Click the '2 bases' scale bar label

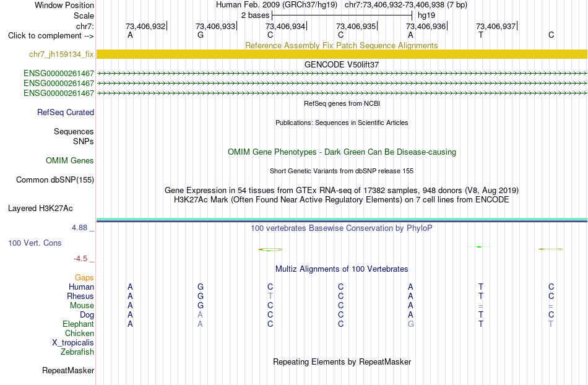tap(255, 15)
